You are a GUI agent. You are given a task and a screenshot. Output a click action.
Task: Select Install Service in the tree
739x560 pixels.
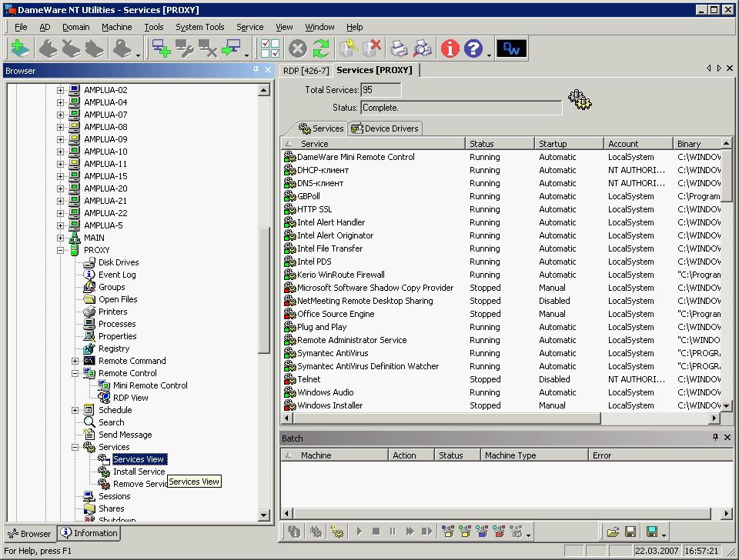coord(139,472)
